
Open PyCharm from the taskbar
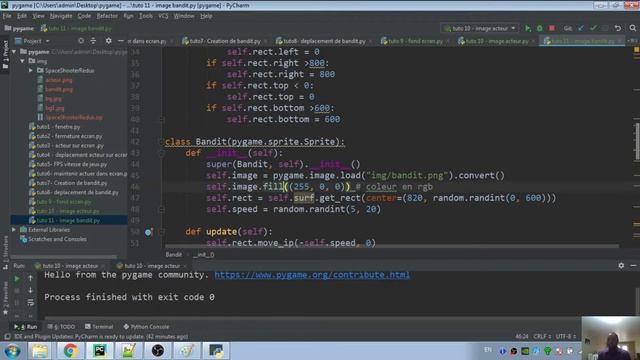(x=100, y=351)
